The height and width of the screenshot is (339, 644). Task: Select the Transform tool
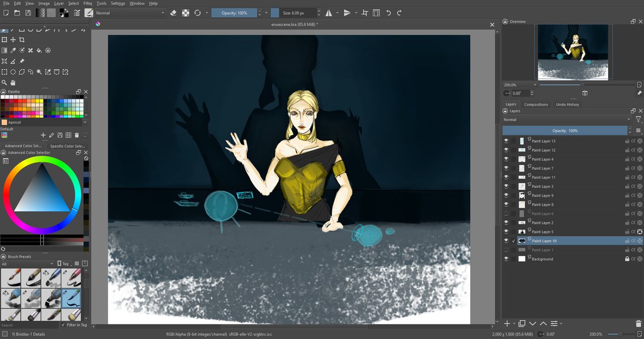(4, 40)
